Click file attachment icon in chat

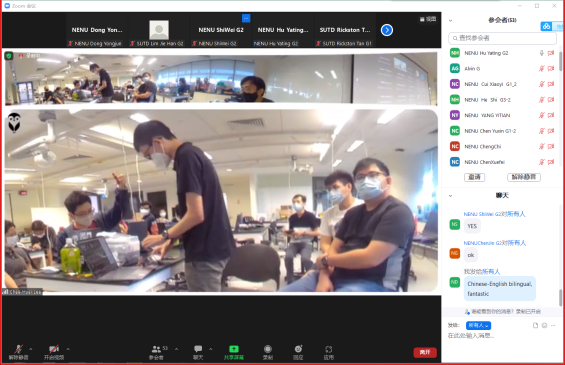[x=535, y=325]
